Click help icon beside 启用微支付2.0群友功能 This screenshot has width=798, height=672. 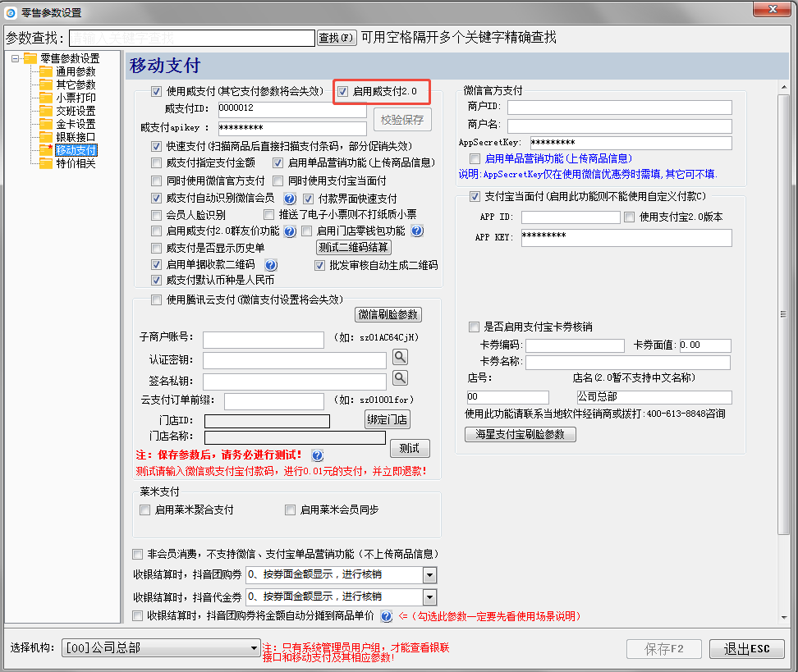[x=287, y=231]
